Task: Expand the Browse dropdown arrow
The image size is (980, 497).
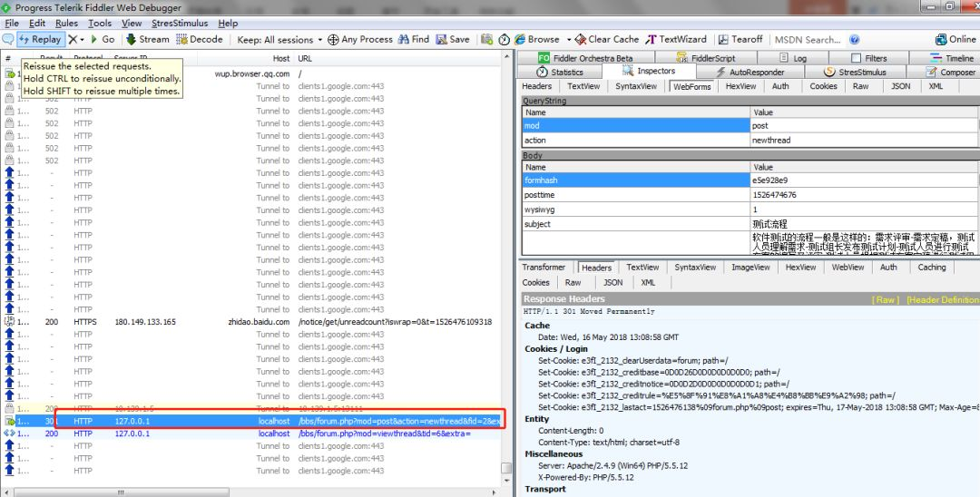Action: click(569, 40)
